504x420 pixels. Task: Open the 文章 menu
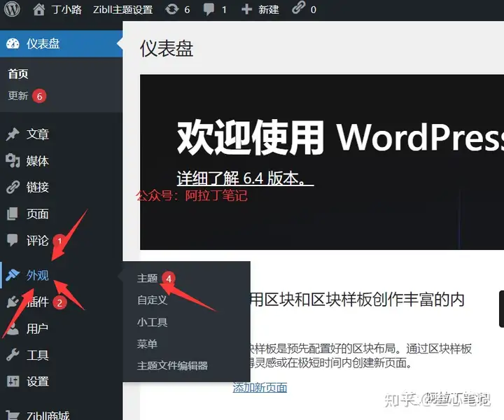38,134
